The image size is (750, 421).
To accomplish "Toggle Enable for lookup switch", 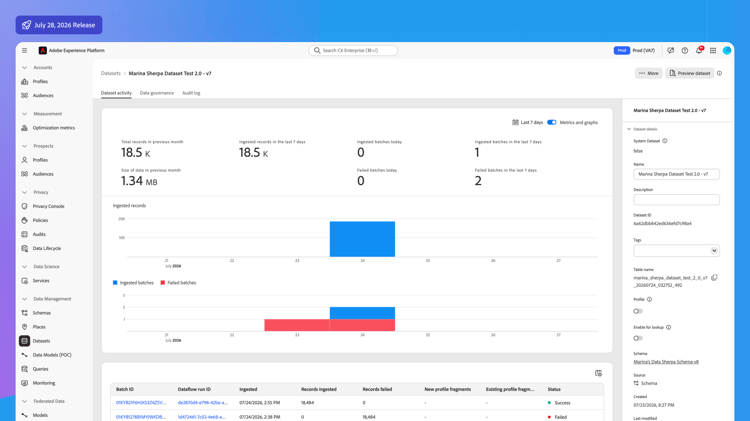I will [x=638, y=338].
